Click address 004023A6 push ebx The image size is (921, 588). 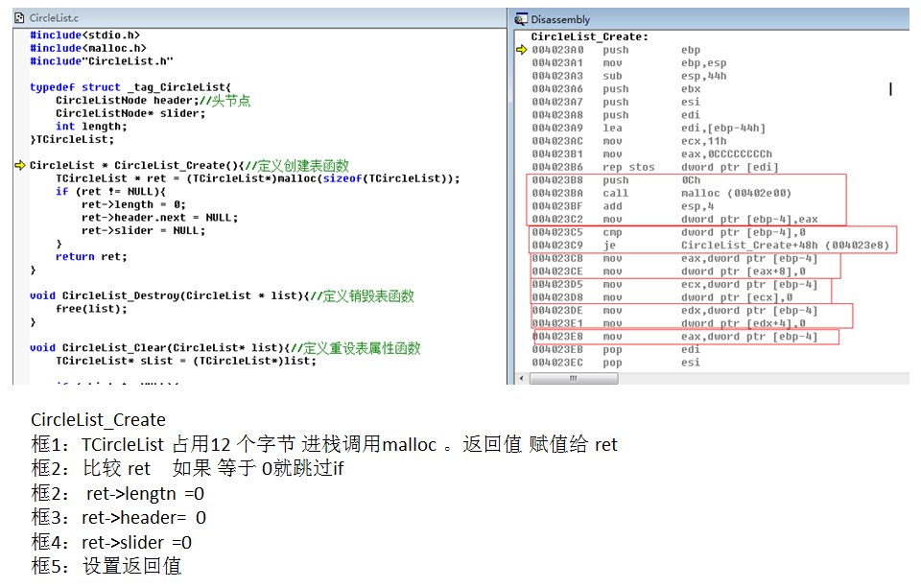[x=617, y=88]
